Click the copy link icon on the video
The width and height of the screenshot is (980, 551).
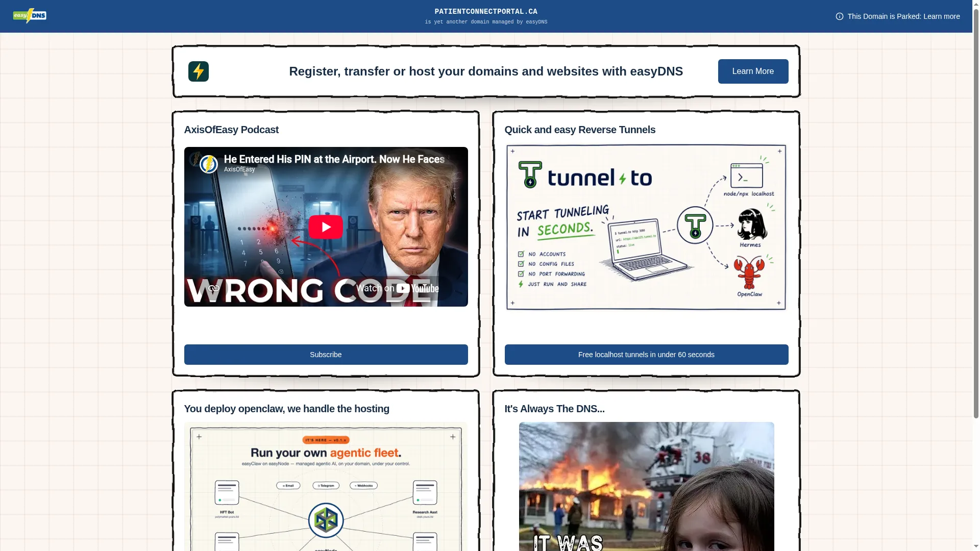coord(214,288)
